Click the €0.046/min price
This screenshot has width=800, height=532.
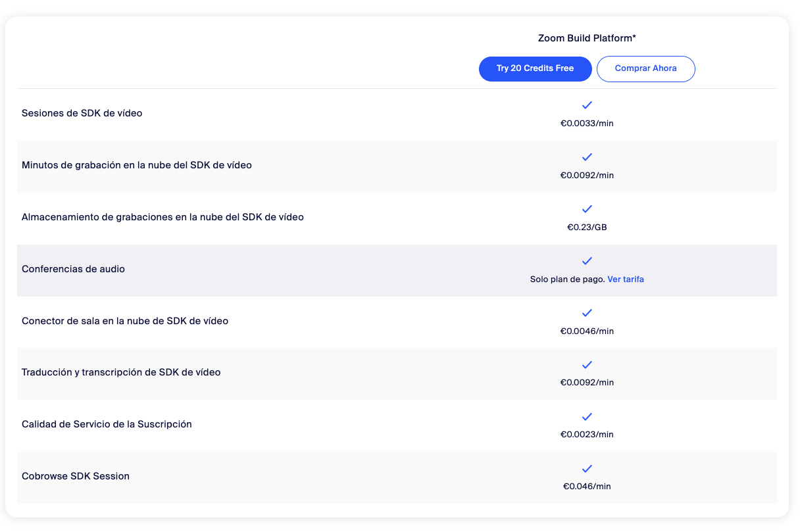587,487
